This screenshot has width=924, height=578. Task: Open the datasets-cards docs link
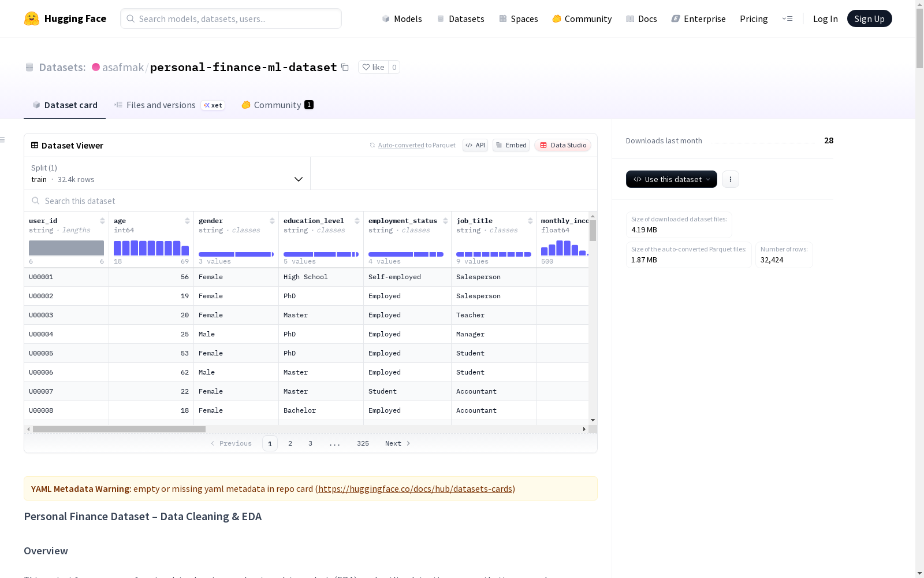pyautogui.click(x=415, y=488)
